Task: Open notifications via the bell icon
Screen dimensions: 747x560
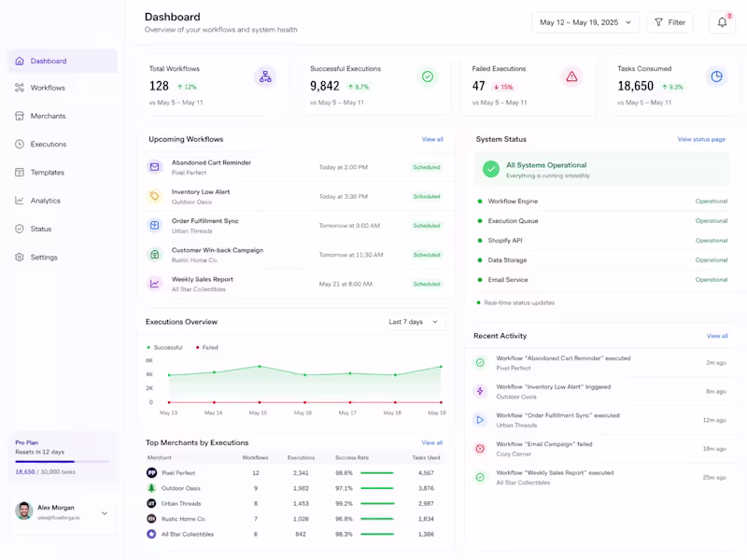Action: pyautogui.click(x=721, y=22)
